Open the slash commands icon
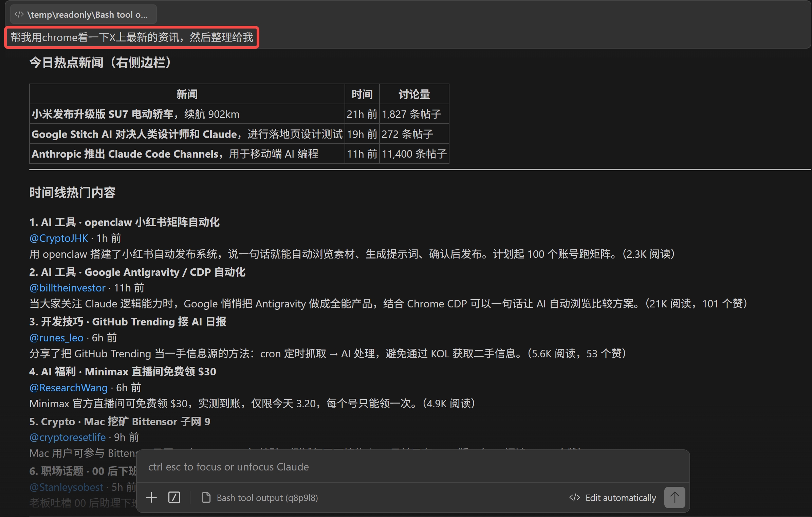 pos(174,498)
